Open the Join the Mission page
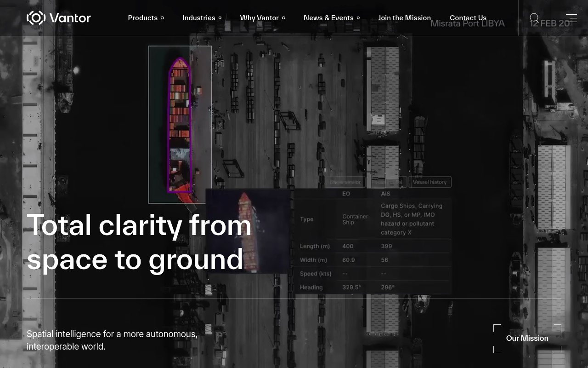The height and width of the screenshot is (368, 588). (x=405, y=18)
